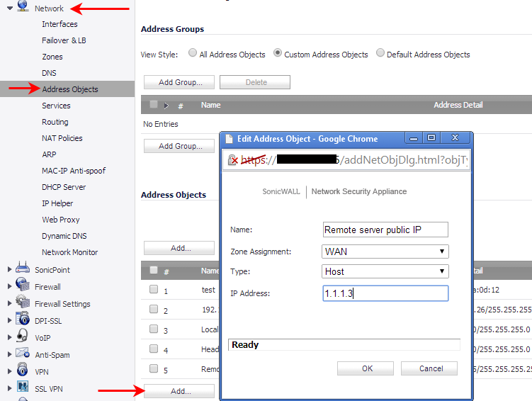The image size is (532, 401).
Task: Select All Address Objects view style
Action: tap(193, 53)
